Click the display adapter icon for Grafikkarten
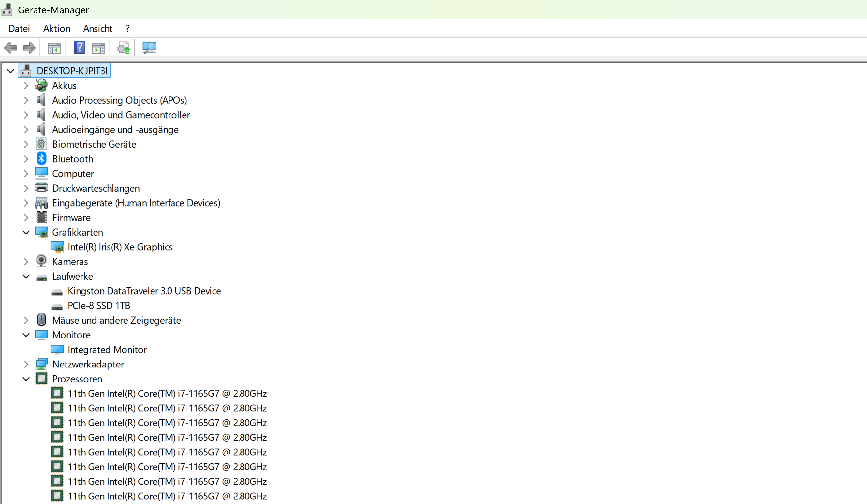 [41, 232]
